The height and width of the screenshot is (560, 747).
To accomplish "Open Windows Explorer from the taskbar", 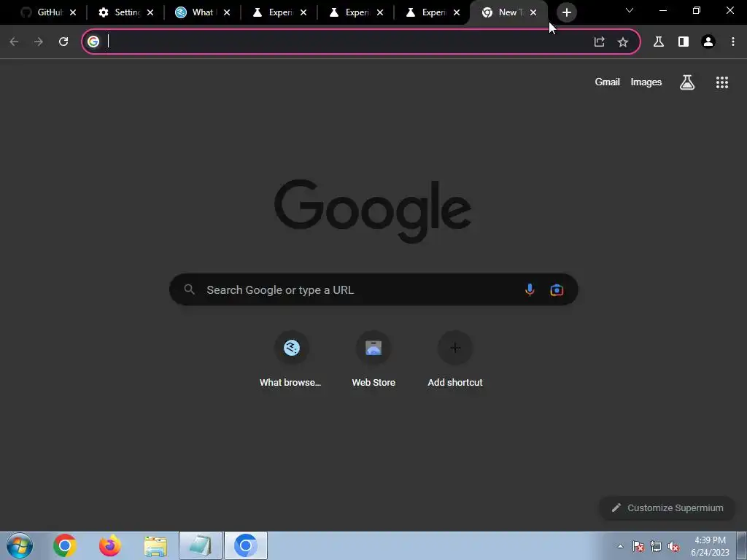I will pyautogui.click(x=155, y=545).
